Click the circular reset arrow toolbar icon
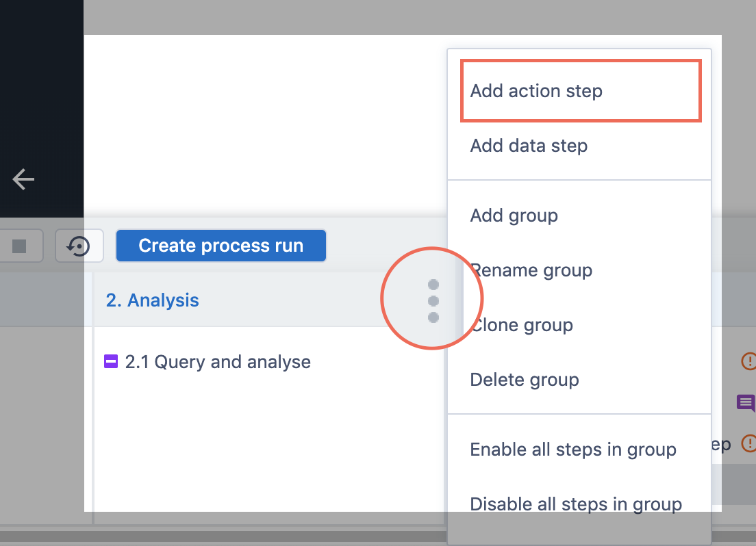Image resolution: width=756 pixels, height=546 pixels. 79,246
